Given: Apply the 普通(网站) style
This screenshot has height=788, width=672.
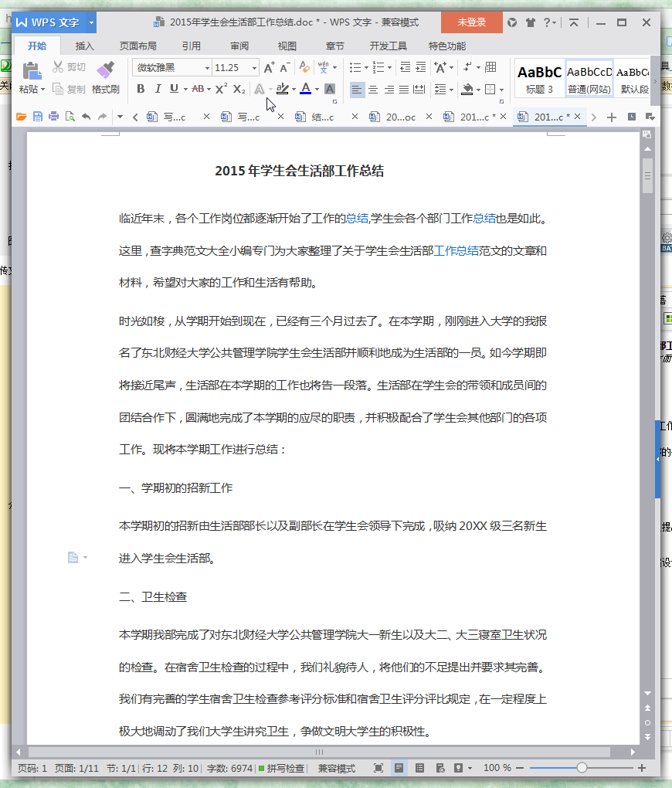Looking at the screenshot, I should 589,80.
